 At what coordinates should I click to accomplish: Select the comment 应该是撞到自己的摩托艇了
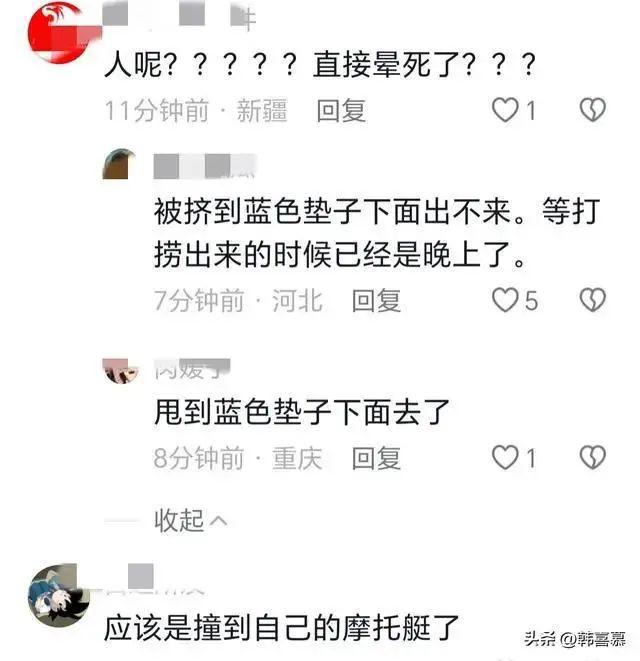coord(281,628)
